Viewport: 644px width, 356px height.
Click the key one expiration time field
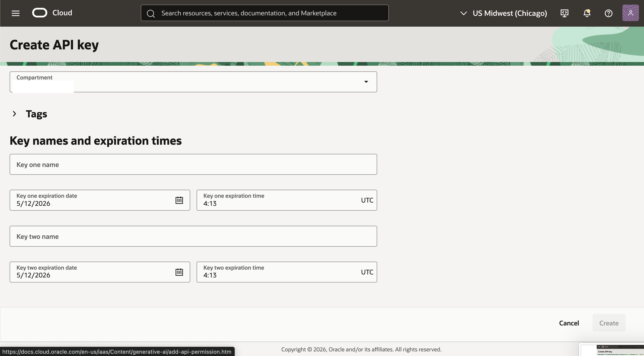[275, 200]
